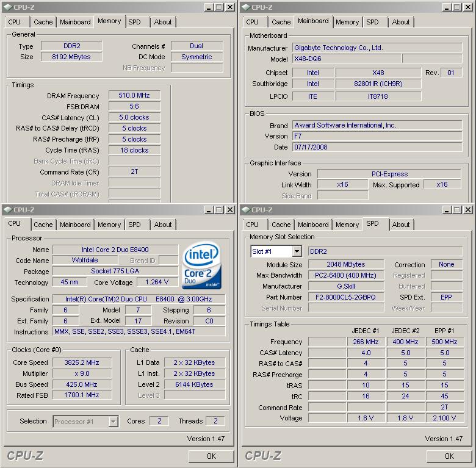Open the About tab in the Mainboard window
The height and width of the screenshot is (468, 476).
401,22
